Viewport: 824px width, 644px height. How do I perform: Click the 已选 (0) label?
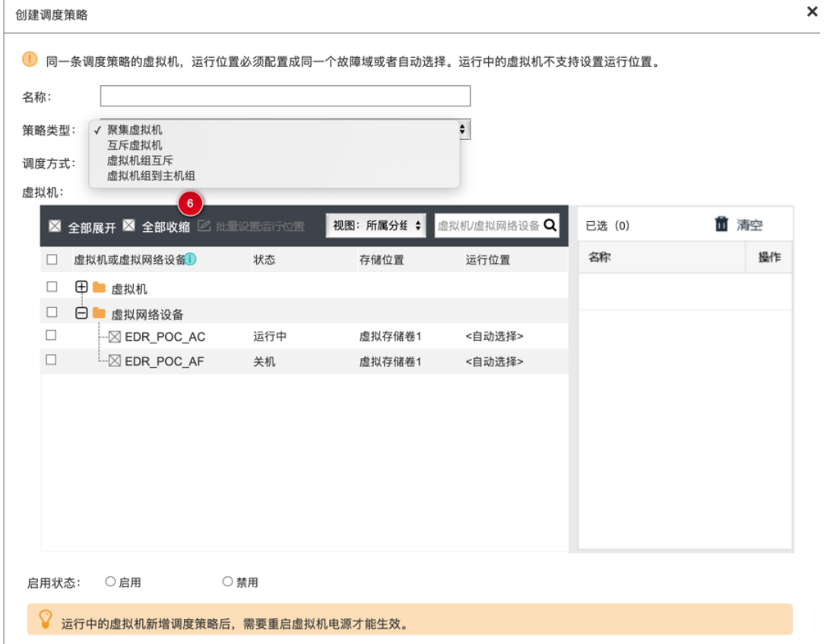pos(607,226)
